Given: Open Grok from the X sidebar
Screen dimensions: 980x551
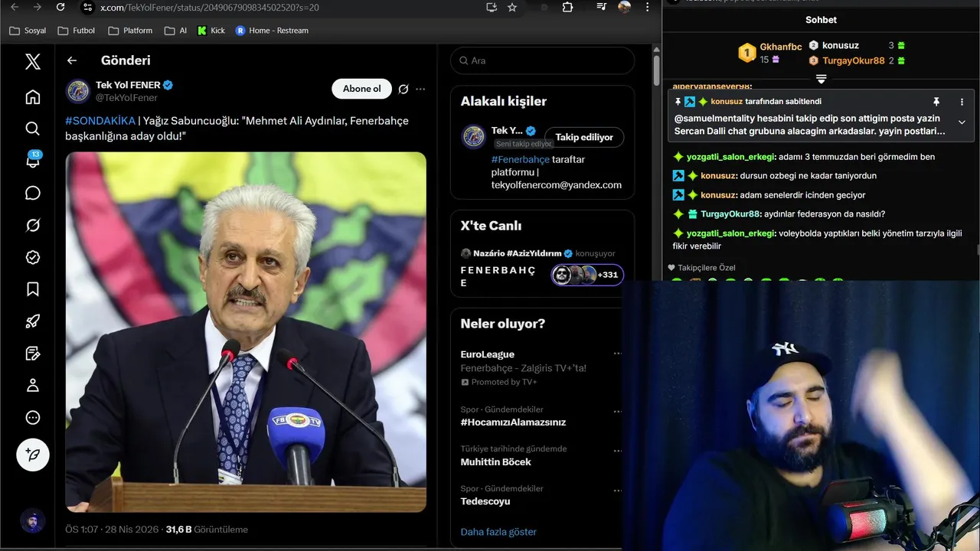Looking at the screenshot, I should [32, 225].
